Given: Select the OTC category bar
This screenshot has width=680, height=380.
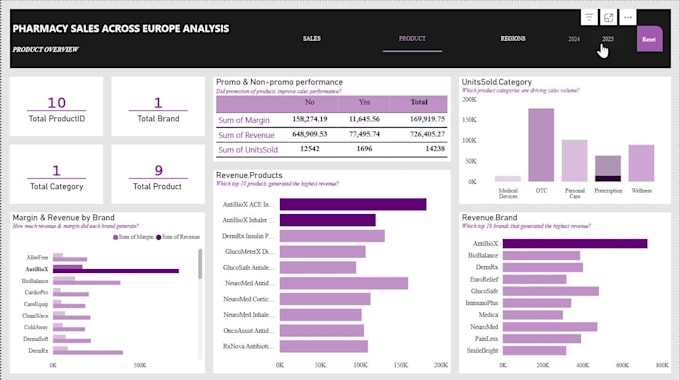Looking at the screenshot, I should [x=541, y=145].
